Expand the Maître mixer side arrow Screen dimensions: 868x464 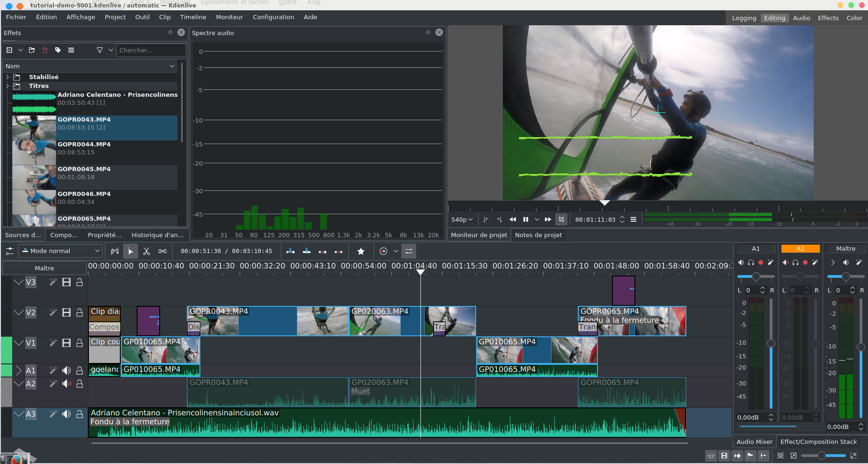pos(833,262)
